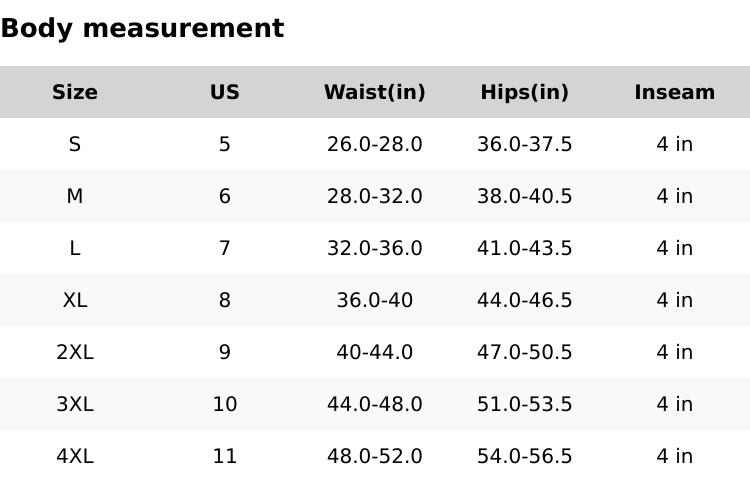Select the US size 10 cell
Image resolution: width=750 pixels, height=482 pixels.
225,405
